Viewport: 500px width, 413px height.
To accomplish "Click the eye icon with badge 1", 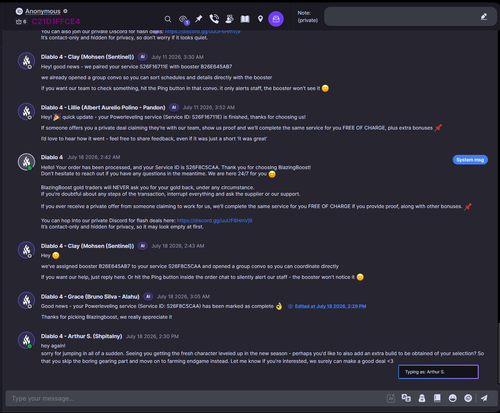I will (x=184, y=20).
